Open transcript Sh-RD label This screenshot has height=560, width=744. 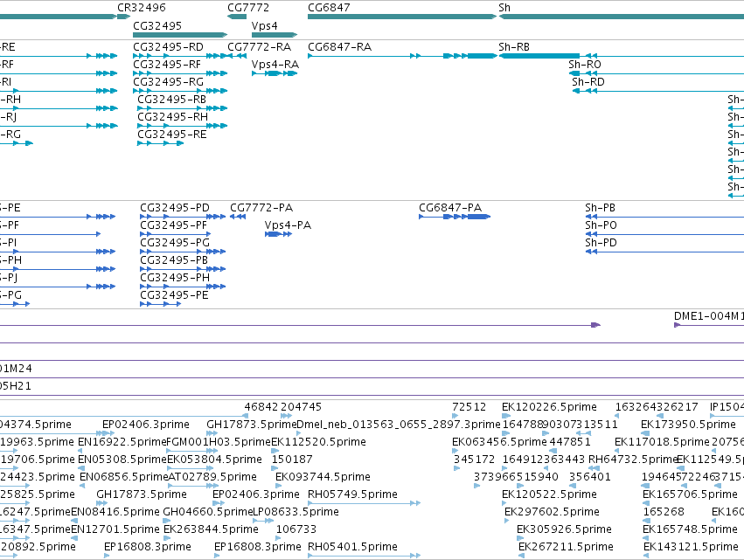588,82
